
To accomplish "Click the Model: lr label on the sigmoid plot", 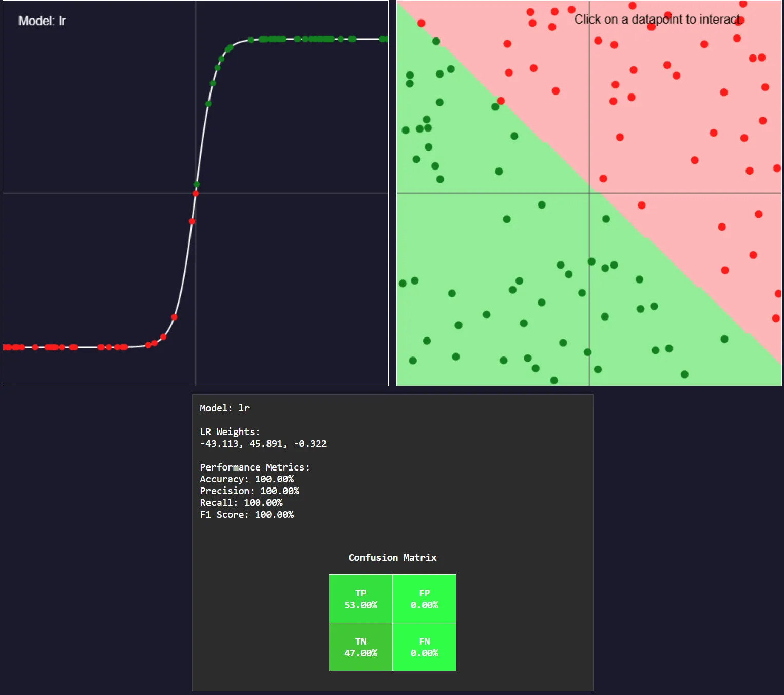I will coord(41,21).
